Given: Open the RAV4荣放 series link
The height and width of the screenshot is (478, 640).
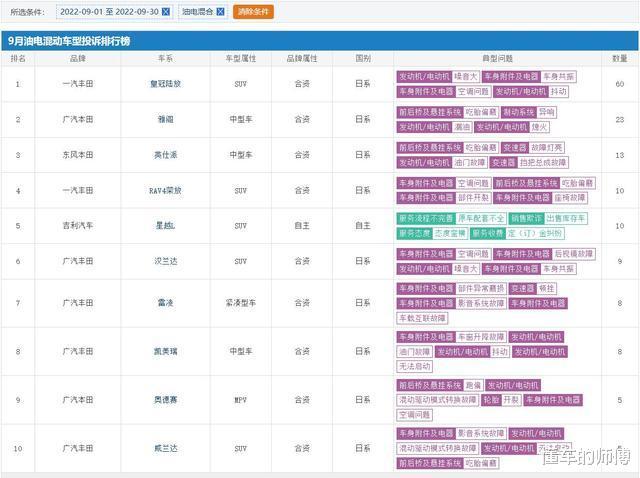Looking at the screenshot, I should (165, 190).
